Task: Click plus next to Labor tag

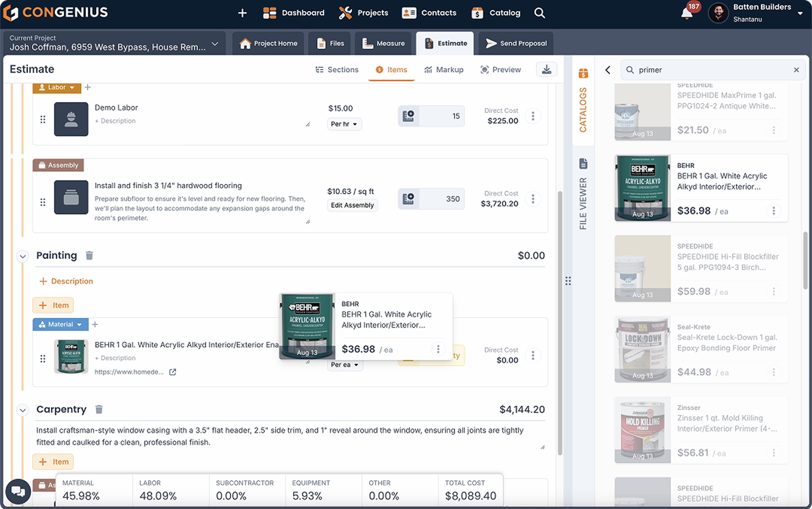Action: [88, 87]
